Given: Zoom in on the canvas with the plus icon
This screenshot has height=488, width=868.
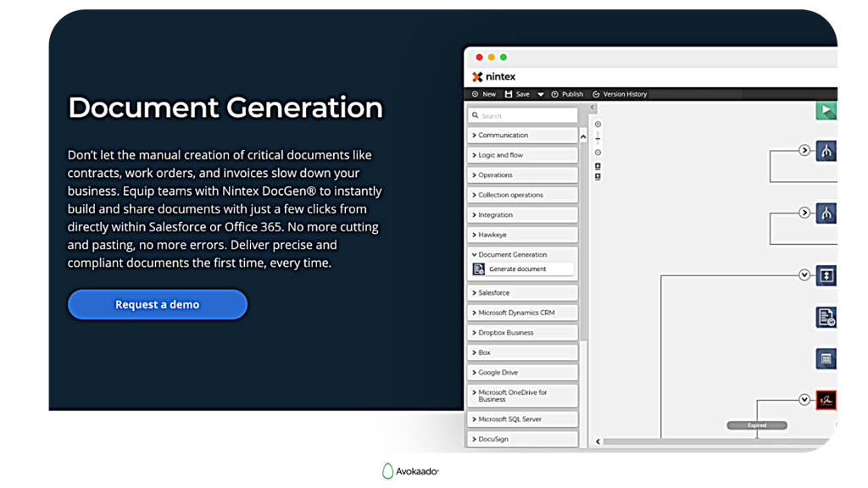Looking at the screenshot, I should (598, 125).
